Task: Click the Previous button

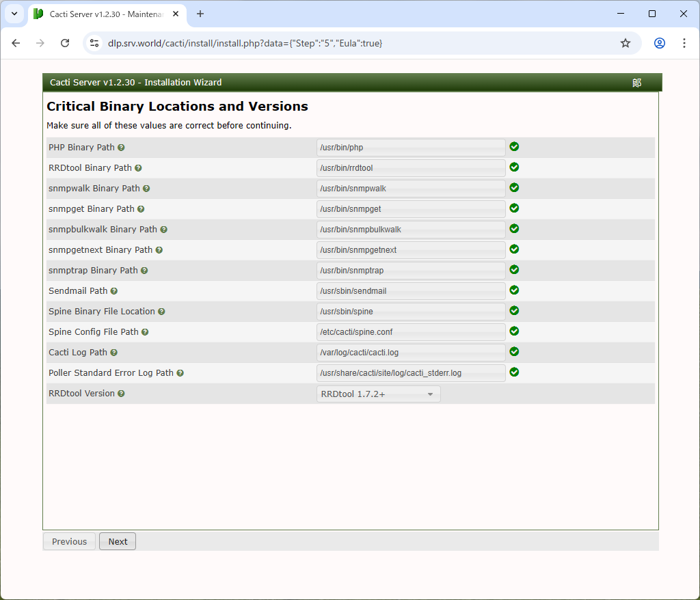Action: [x=69, y=541]
